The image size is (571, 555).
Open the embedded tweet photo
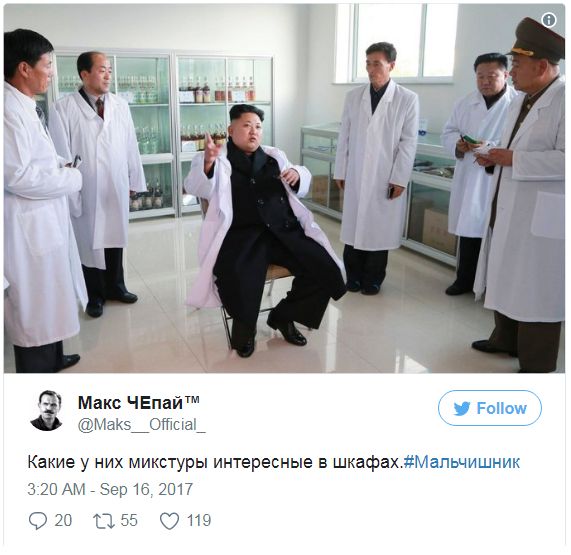click(284, 188)
